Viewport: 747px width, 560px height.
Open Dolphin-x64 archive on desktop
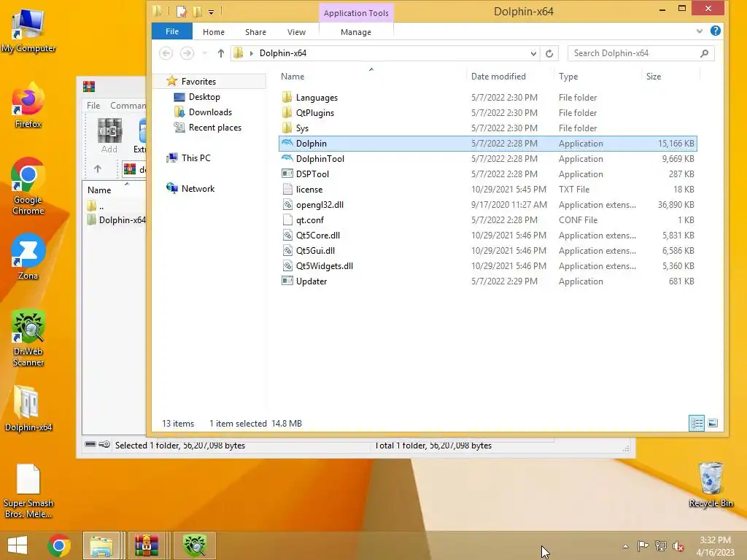tap(28, 408)
